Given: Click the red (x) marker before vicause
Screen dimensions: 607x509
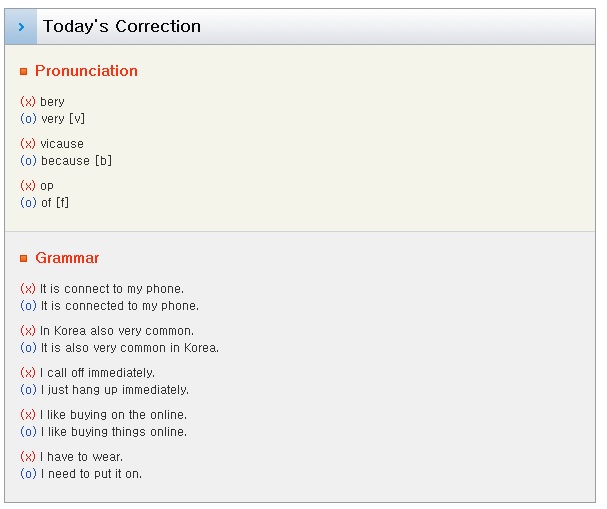Looking at the screenshot, I should click(x=28, y=144).
